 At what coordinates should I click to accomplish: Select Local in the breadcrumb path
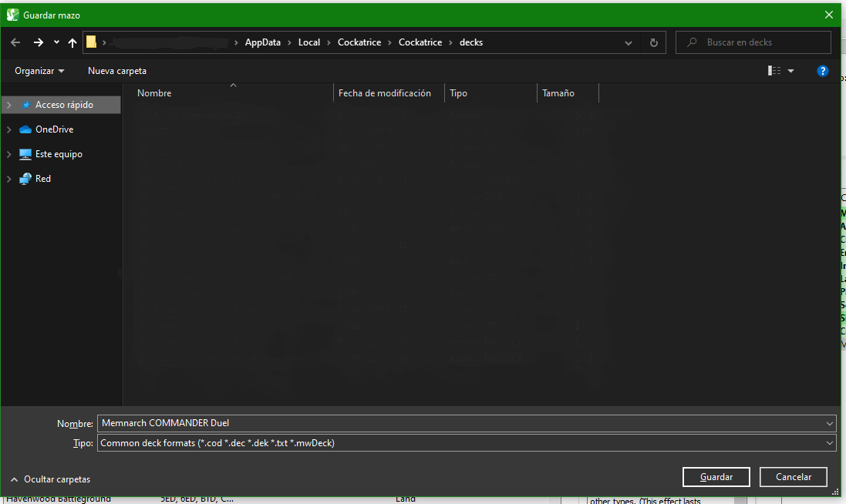pyautogui.click(x=309, y=42)
